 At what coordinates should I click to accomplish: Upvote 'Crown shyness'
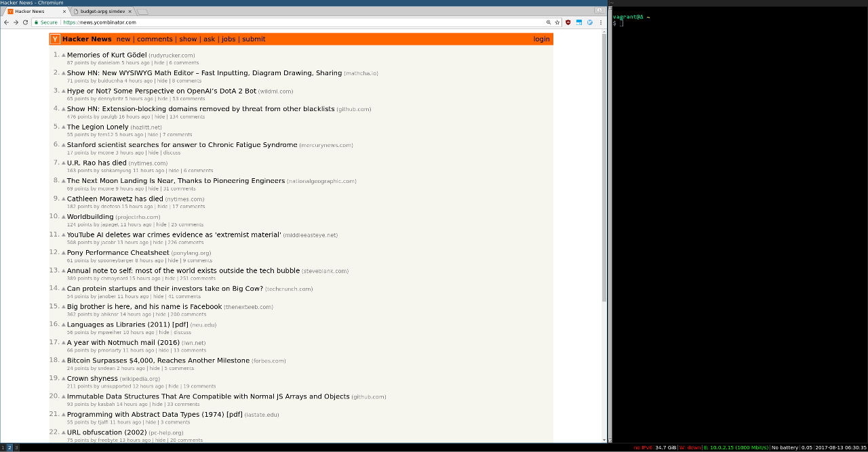coord(64,379)
